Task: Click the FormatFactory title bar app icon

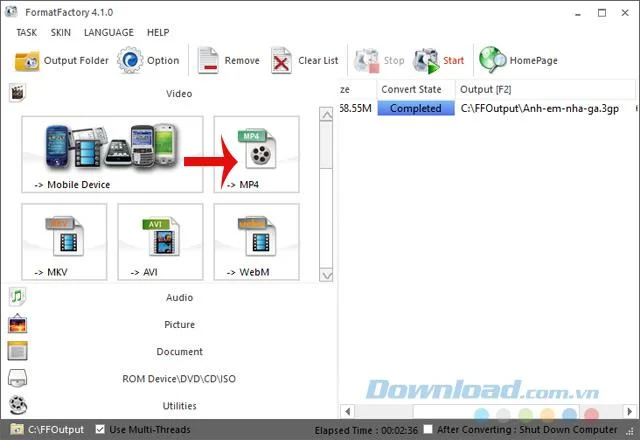Action: [11, 12]
